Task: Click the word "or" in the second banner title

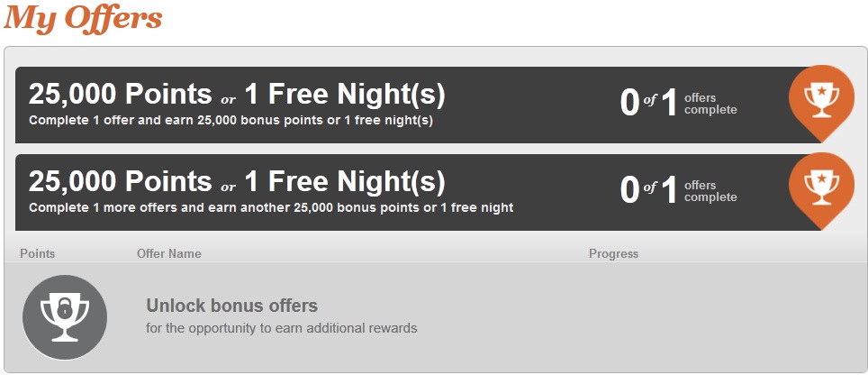Action: pyautogui.click(x=229, y=187)
